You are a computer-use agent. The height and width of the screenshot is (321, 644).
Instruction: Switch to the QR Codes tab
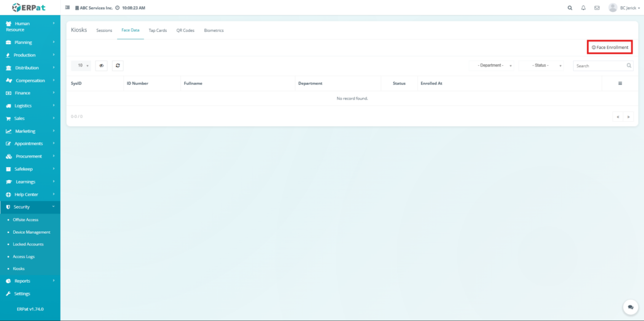point(185,30)
